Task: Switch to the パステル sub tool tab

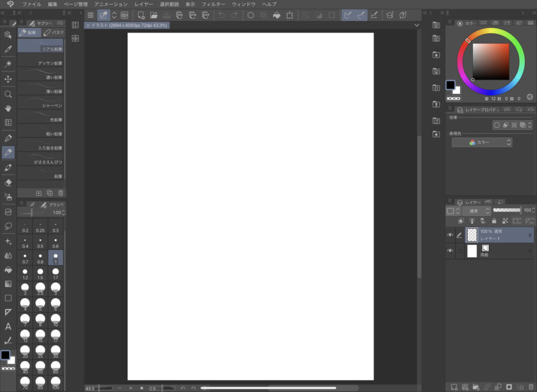Action: click(x=54, y=32)
